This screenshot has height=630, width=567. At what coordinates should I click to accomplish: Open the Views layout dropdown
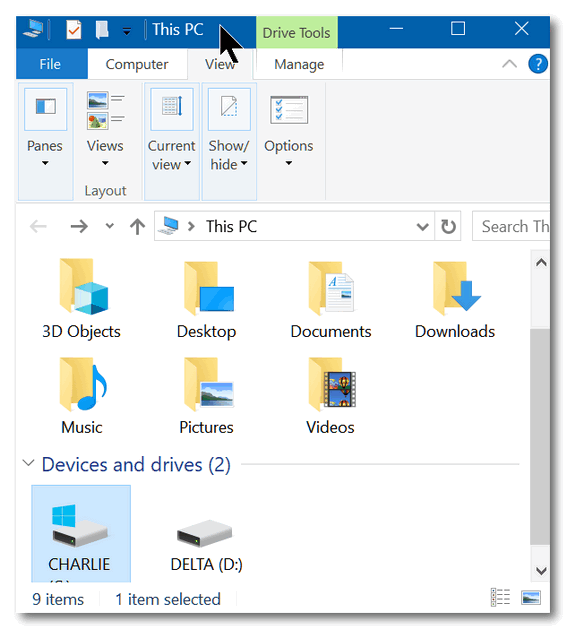pyautogui.click(x=105, y=129)
